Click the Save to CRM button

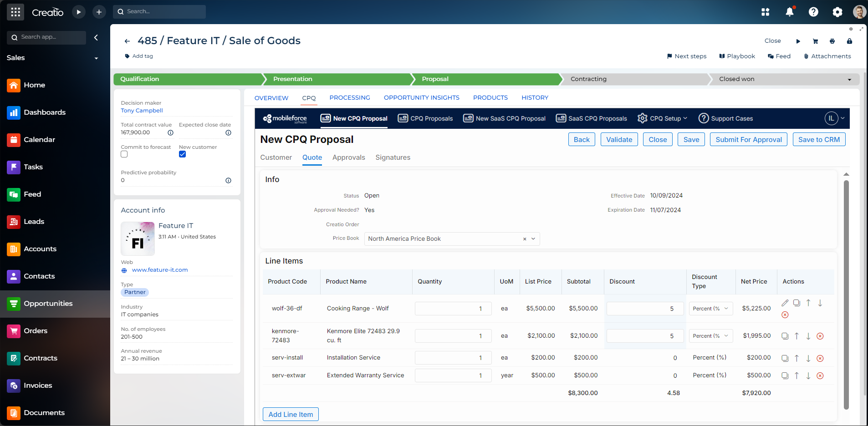click(x=819, y=140)
